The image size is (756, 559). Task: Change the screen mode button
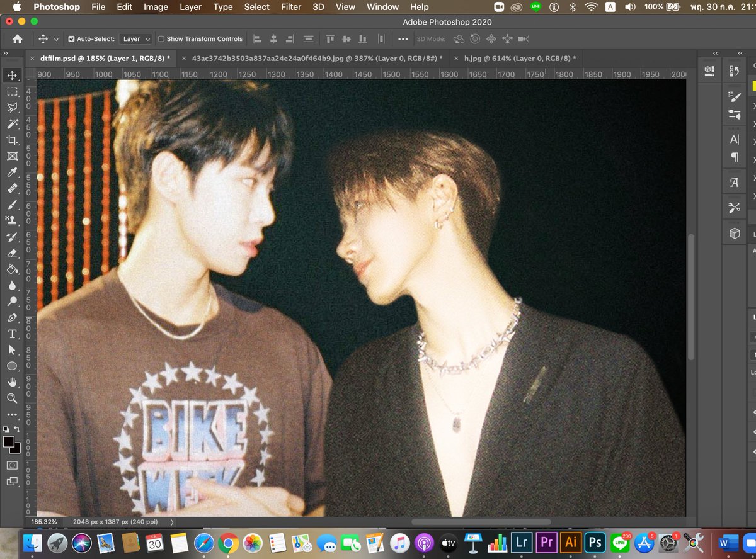[x=12, y=482]
